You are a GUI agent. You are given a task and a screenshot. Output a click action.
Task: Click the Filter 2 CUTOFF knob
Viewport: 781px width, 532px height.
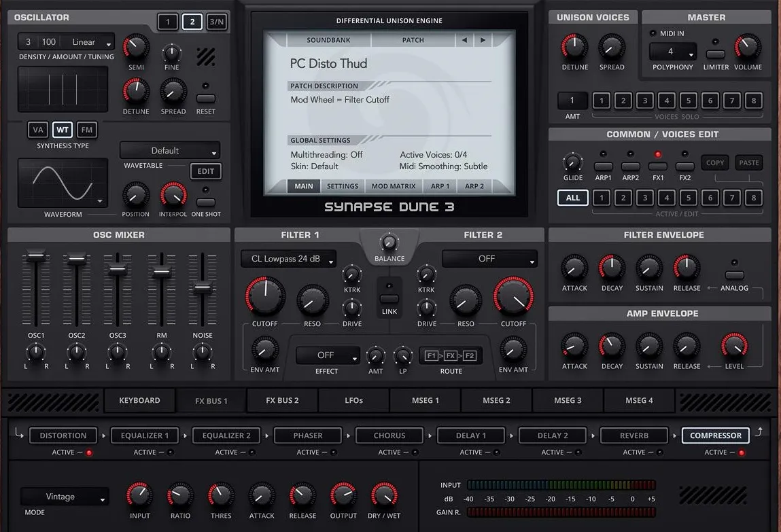513,296
